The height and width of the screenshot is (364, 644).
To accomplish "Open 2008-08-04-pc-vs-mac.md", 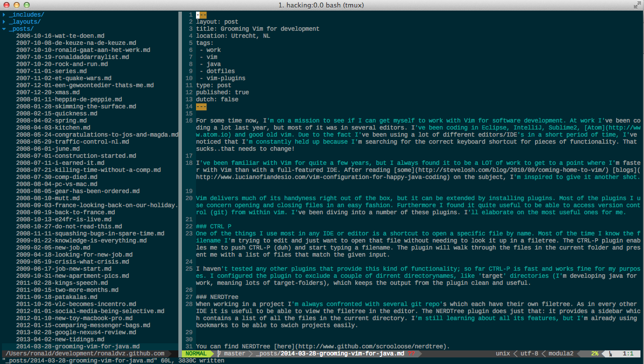I will coord(56,184).
